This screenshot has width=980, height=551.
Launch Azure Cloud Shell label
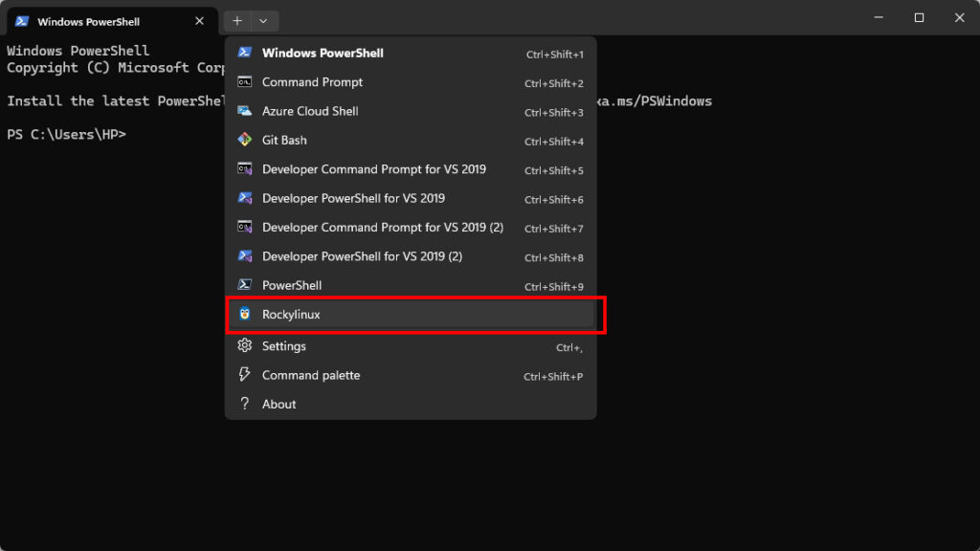click(310, 111)
